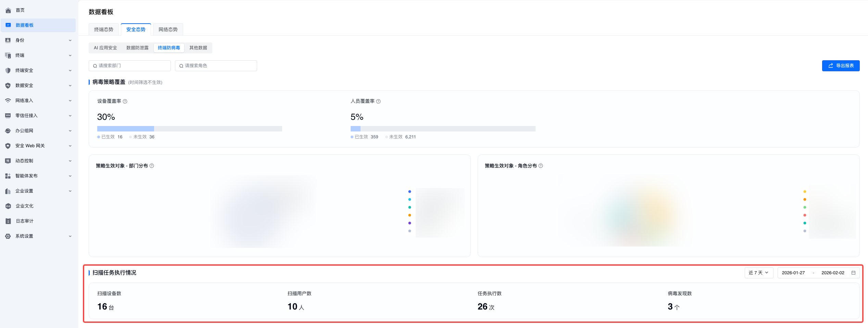Expand the 数据安全 menu chevron
868x328 pixels.
(70, 85)
